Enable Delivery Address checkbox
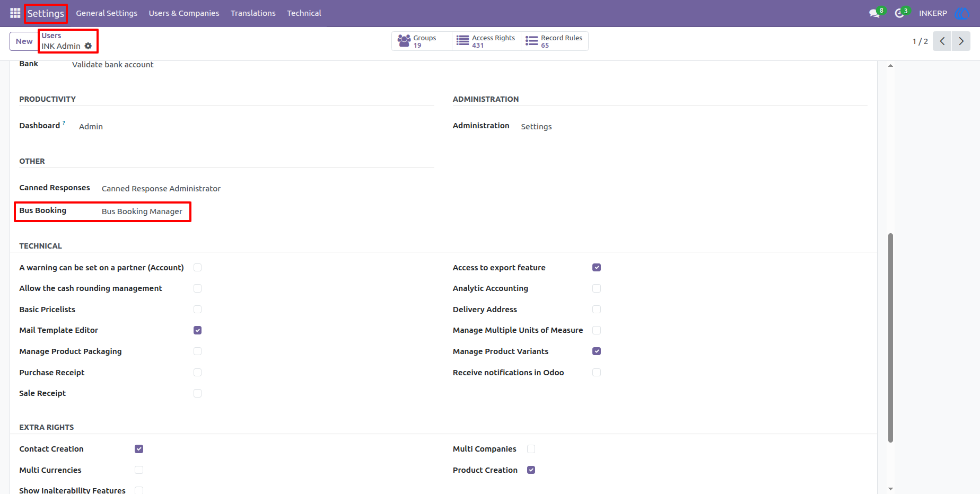The image size is (980, 494). [597, 310]
